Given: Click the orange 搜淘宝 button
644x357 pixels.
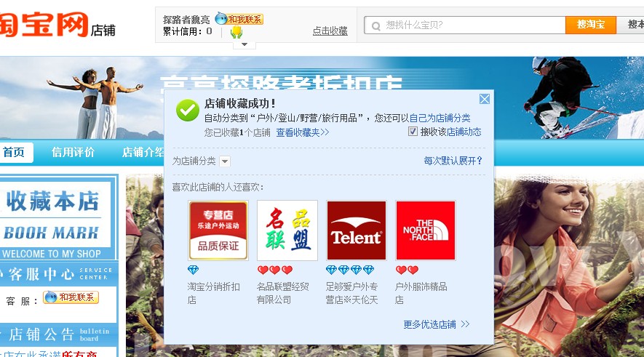Looking at the screenshot, I should 590,25.
